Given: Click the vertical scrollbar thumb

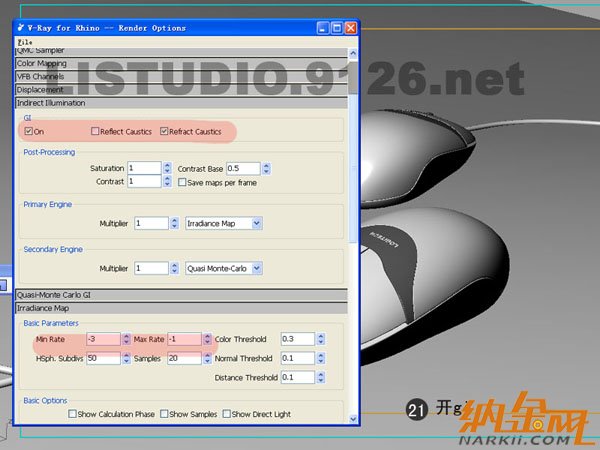Looking at the screenshot, I should 353,151.
